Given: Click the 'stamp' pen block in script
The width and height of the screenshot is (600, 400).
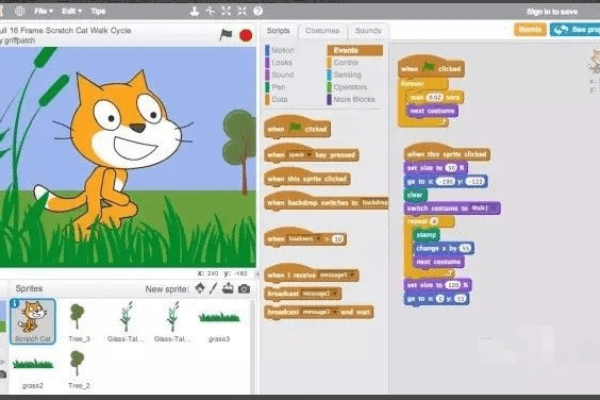Looking at the screenshot, I should pyautogui.click(x=426, y=235).
